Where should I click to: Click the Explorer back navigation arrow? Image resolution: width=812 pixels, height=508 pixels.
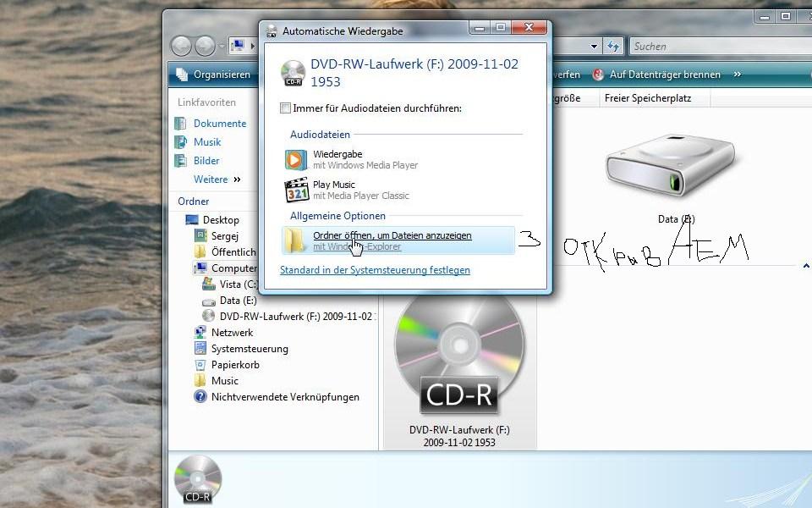coord(181,46)
